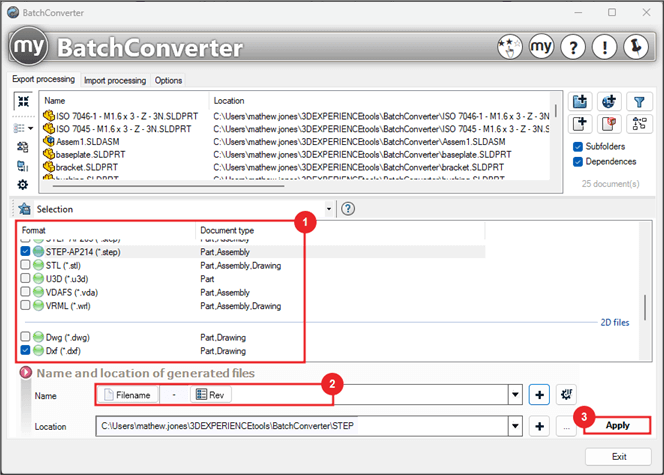Open the settings gear in left sidebar

click(x=22, y=185)
